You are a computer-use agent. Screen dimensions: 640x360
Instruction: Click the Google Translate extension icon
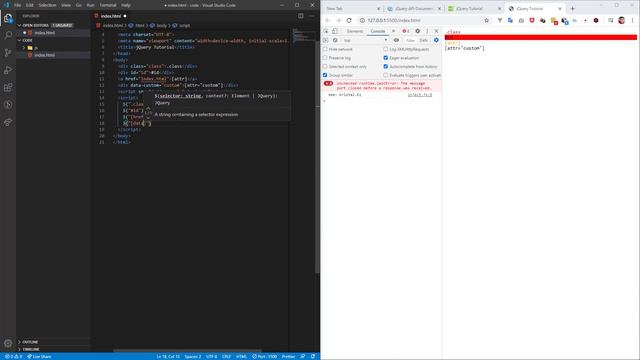(510, 20)
